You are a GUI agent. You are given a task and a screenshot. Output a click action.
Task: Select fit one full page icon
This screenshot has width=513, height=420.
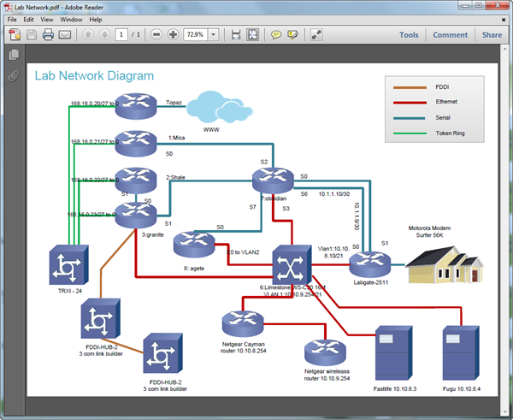point(253,34)
